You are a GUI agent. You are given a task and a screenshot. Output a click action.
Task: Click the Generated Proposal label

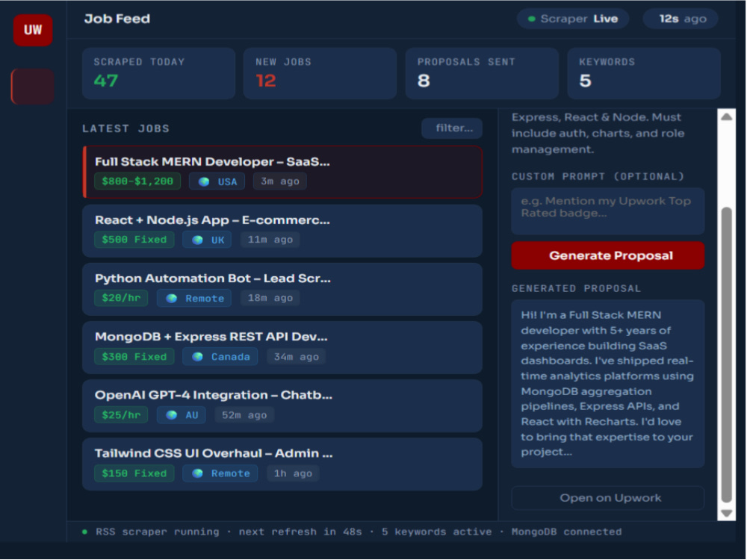click(x=577, y=288)
